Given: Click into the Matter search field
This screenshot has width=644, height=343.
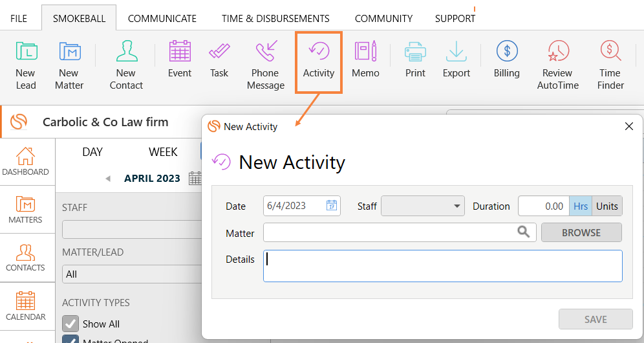Looking at the screenshot, I should 400,232.
